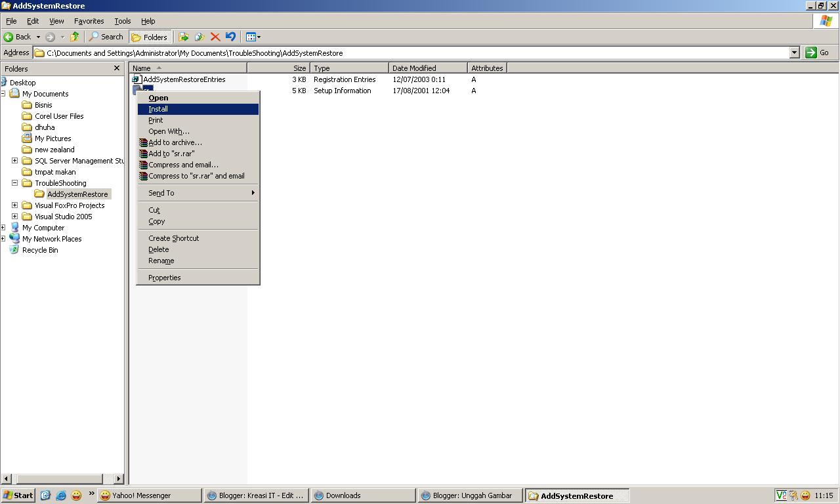Click the green Back button
Image resolution: width=840 pixels, height=504 pixels.
18,37
